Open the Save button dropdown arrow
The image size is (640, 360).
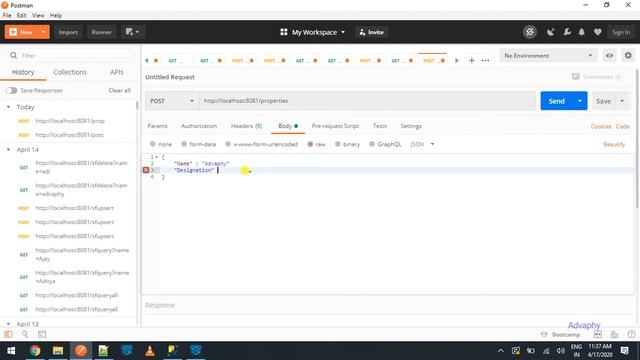pyautogui.click(x=622, y=101)
